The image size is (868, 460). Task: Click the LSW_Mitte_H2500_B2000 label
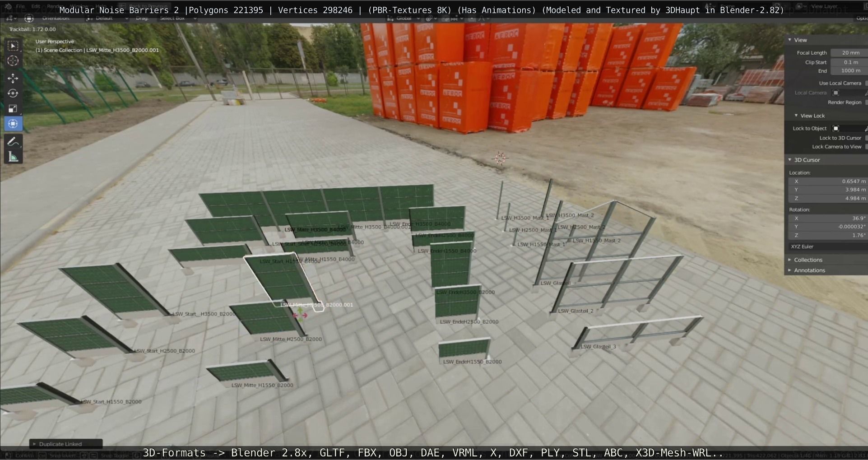click(291, 339)
